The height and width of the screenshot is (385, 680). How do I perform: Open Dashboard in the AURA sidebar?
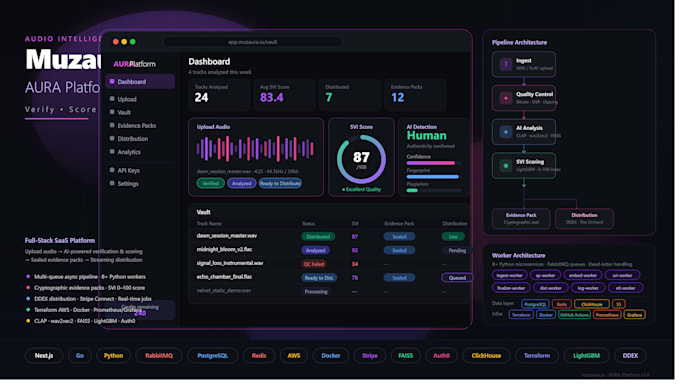[140, 82]
